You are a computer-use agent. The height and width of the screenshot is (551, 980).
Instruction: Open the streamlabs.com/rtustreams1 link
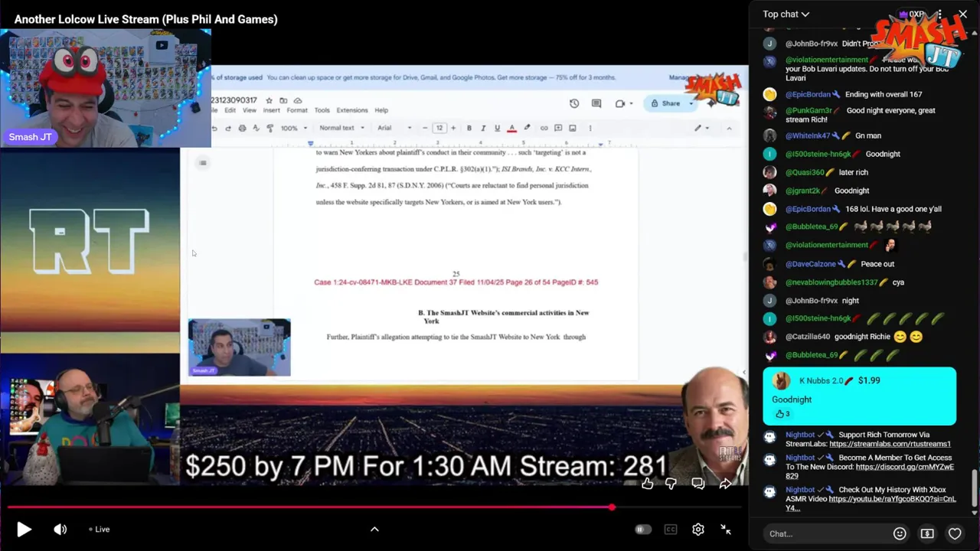[x=890, y=444]
